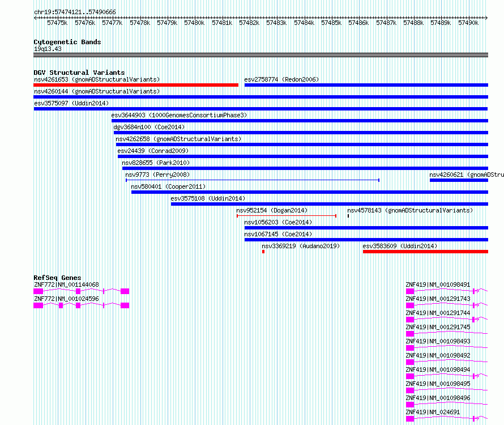
Task: Open the esv2758774 (Redon2006) variant
Action: click(281, 79)
